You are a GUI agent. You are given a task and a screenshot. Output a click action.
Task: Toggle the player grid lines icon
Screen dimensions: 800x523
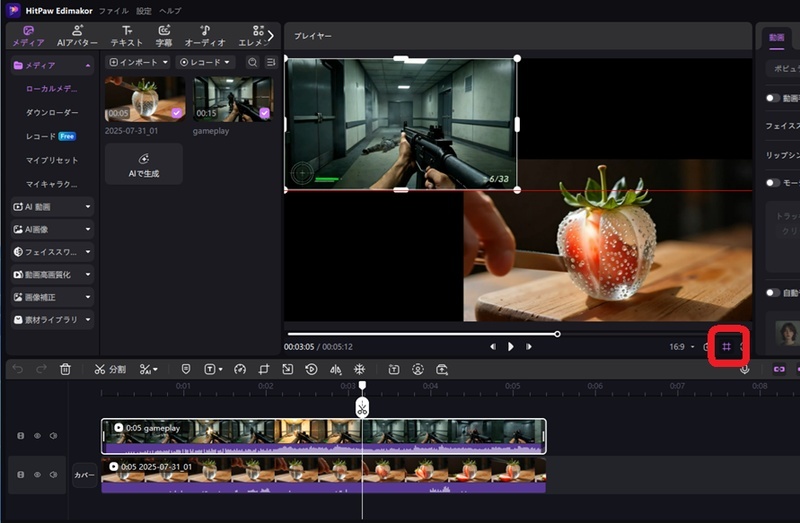point(727,347)
